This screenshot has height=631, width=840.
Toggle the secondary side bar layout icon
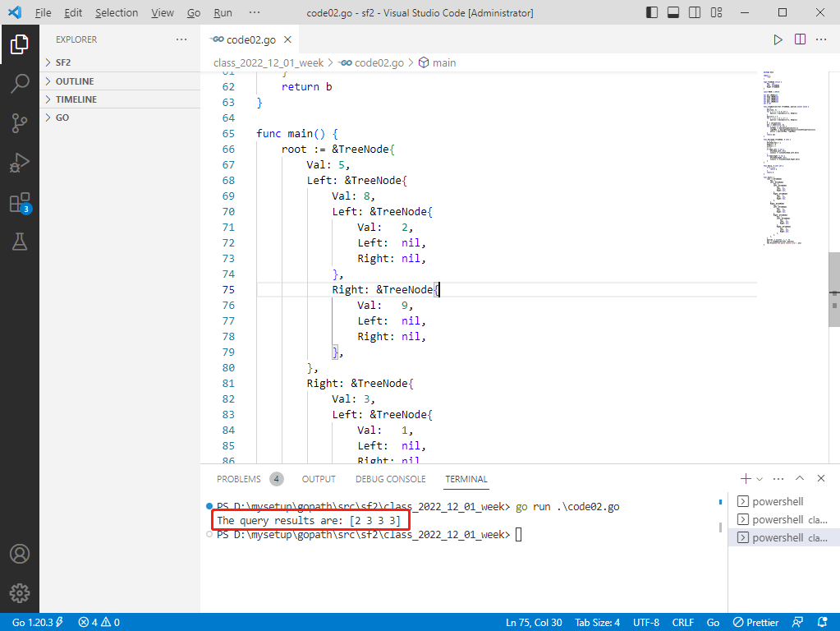[x=695, y=12]
